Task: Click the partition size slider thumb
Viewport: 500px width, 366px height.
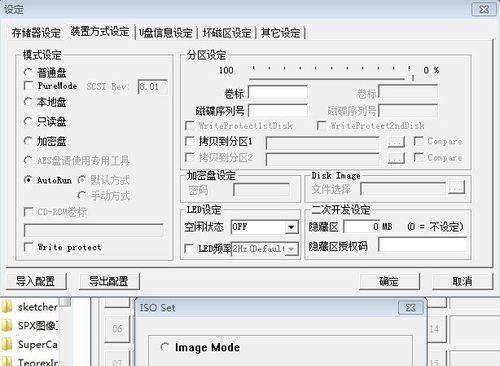Action: click(x=413, y=78)
